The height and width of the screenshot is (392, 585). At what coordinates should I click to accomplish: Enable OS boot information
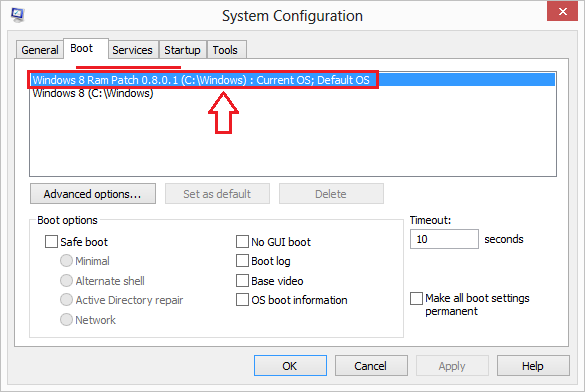pyautogui.click(x=243, y=300)
